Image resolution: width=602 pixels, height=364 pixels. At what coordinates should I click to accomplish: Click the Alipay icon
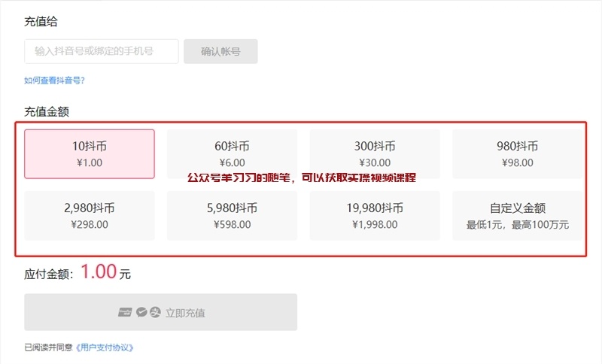tap(155, 312)
